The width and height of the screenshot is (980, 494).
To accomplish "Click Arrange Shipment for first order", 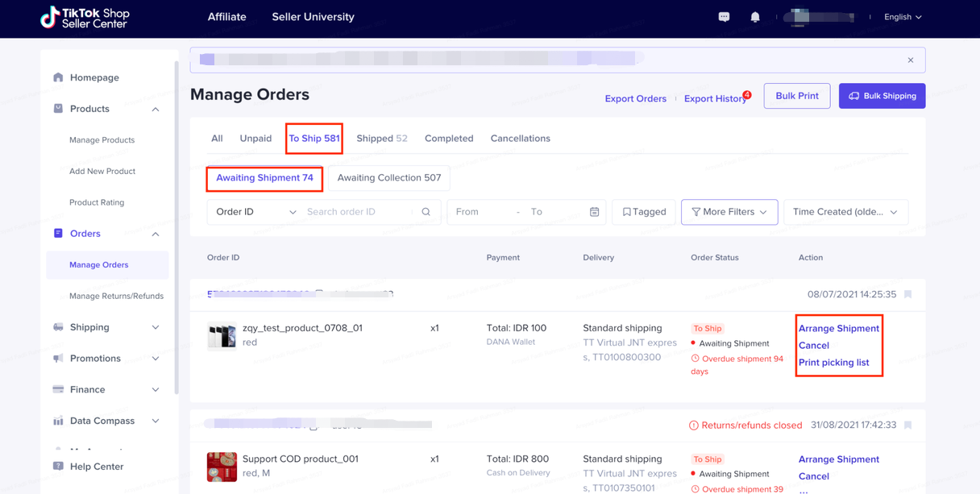I will point(838,329).
